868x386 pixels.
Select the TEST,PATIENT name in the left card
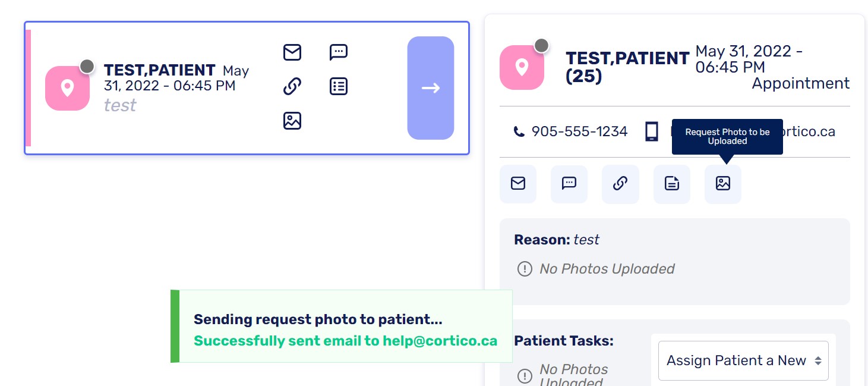click(159, 70)
